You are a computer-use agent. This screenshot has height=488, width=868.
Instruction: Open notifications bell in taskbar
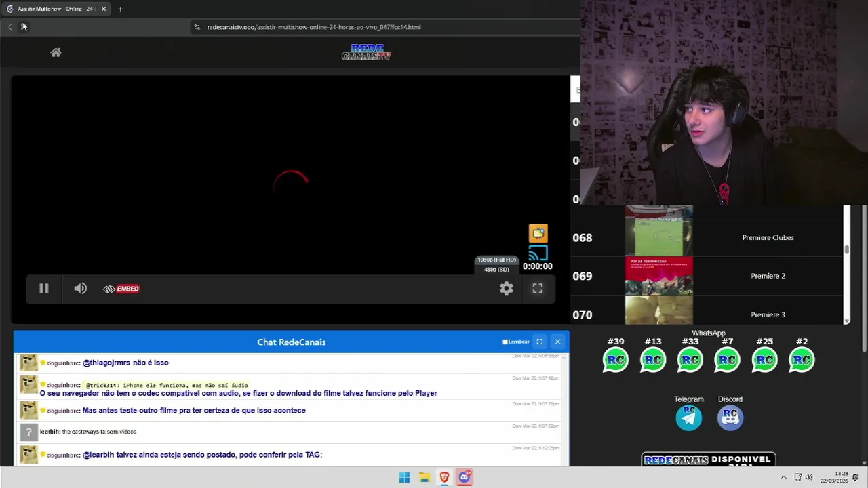tap(855, 477)
